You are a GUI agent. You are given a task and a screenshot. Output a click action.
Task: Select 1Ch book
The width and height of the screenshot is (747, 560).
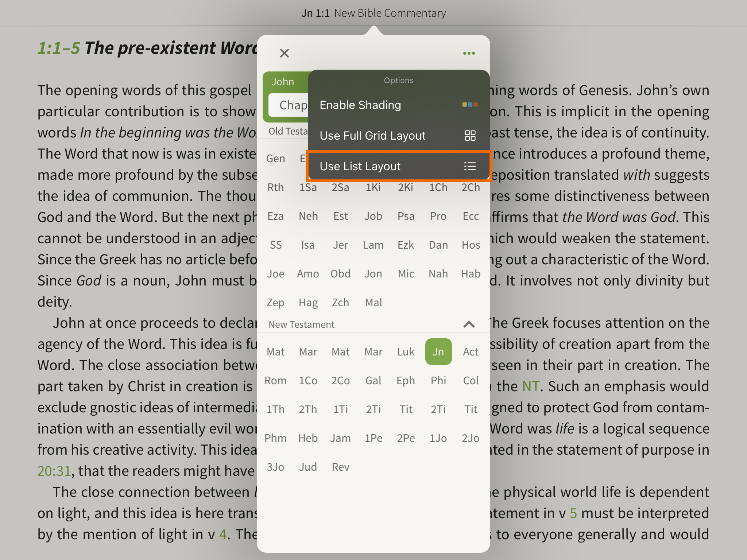[438, 187]
